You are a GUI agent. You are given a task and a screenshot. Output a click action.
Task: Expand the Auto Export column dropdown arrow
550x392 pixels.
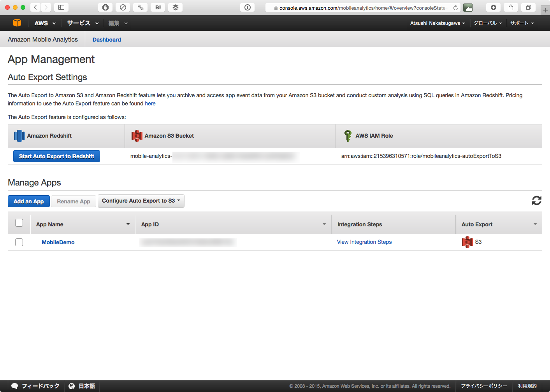[x=535, y=224]
